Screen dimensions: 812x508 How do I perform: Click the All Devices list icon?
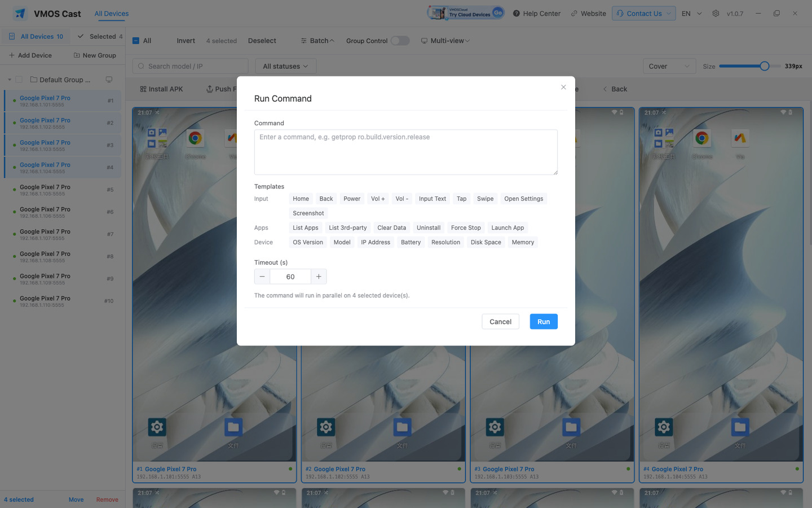[x=12, y=37]
